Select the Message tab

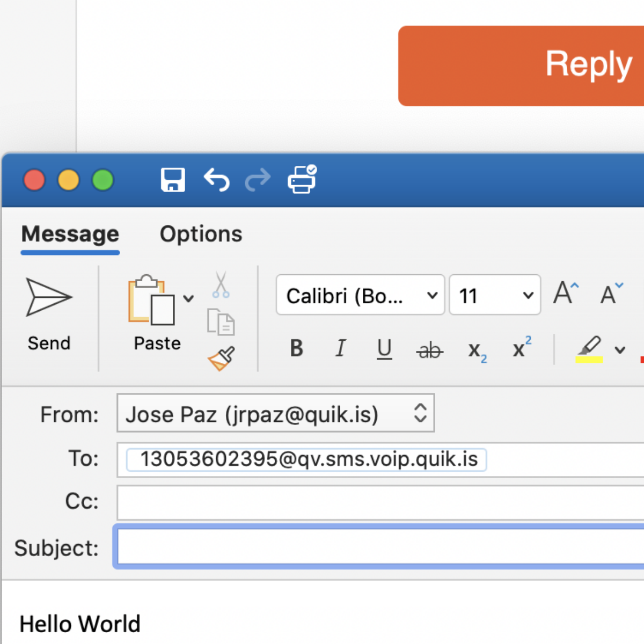(70, 234)
